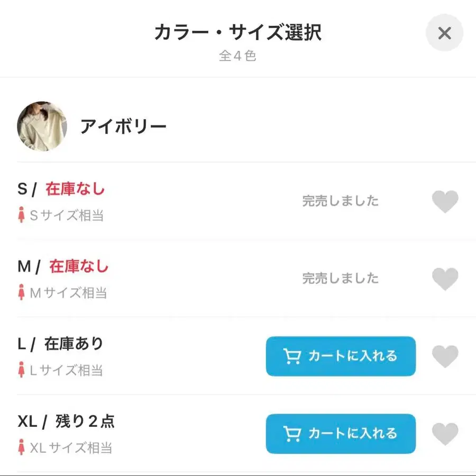Favorite the M size with heart icon
Screen dimensions: 476x476
coord(445,279)
